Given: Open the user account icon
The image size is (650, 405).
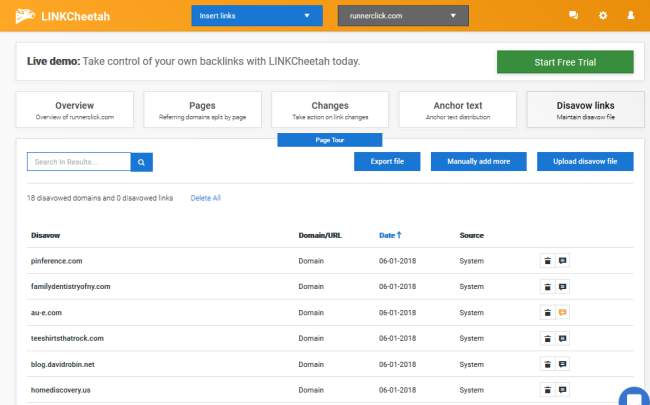Looking at the screenshot, I should pos(631,15).
